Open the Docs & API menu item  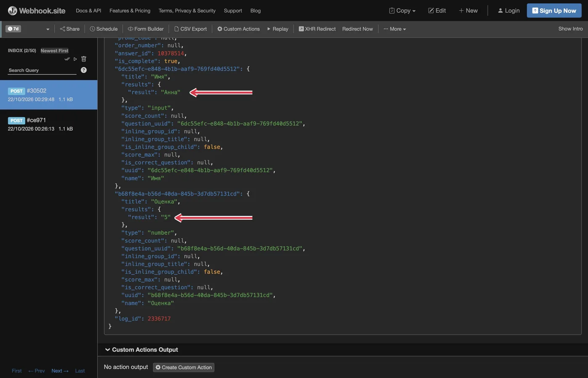tap(88, 11)
